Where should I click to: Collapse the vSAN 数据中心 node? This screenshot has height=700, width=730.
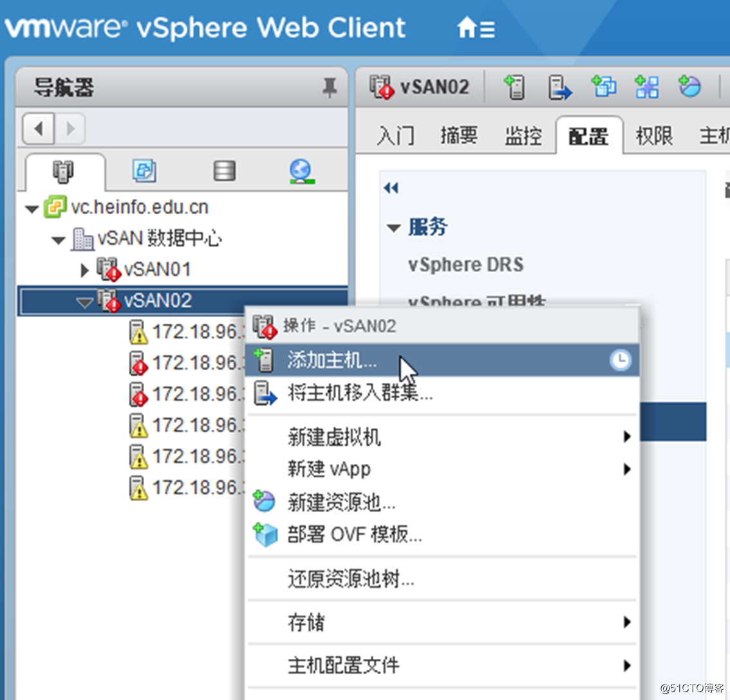[59, 240]
